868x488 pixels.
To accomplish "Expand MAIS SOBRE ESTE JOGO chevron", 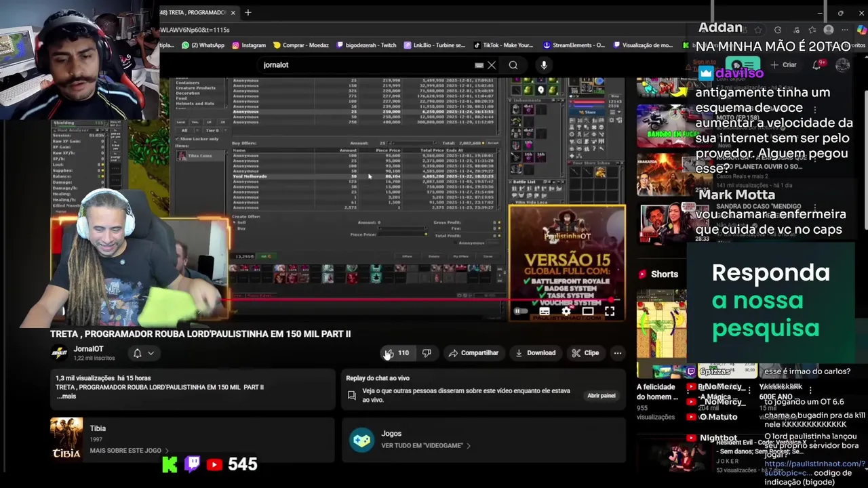I will (x=166, y=451).
